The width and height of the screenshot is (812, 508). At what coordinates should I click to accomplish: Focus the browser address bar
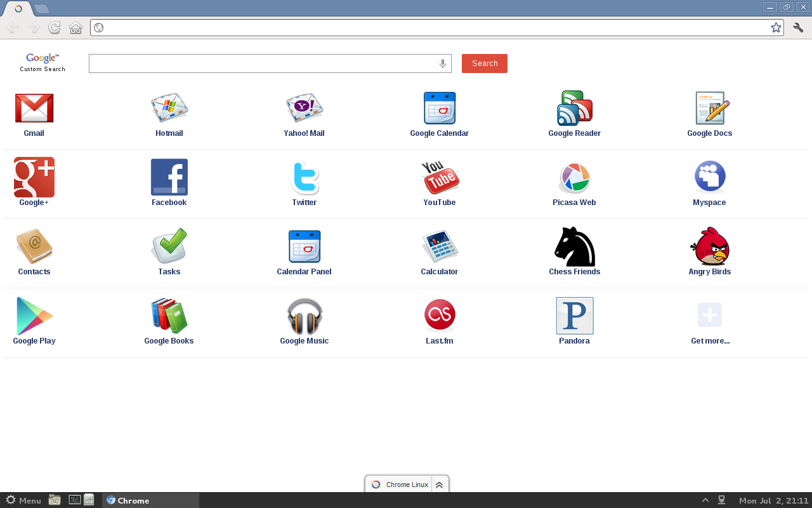[436, 27]
